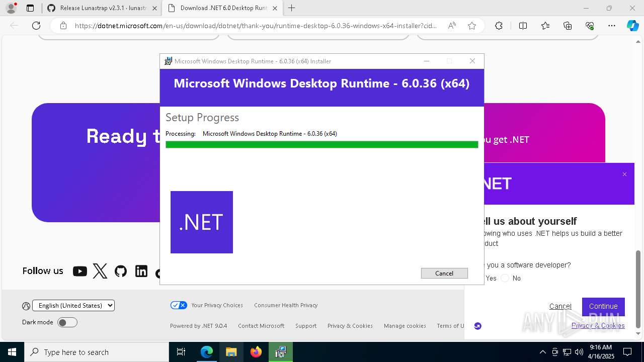Click the .NET logo in installer
The image size is (644, 362).
(202, 222)
